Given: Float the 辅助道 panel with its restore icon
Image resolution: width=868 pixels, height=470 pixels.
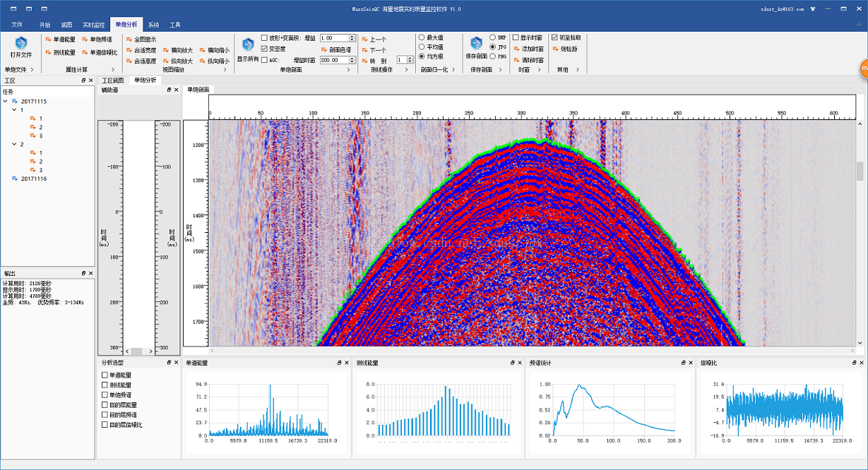Looking at the screenshot, I should [169, 90].
